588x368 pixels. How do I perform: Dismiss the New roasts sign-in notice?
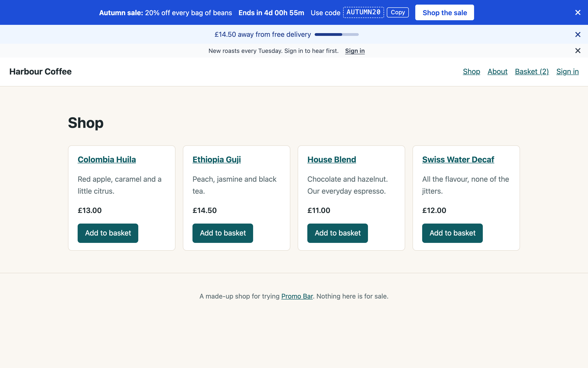[578, 51]
